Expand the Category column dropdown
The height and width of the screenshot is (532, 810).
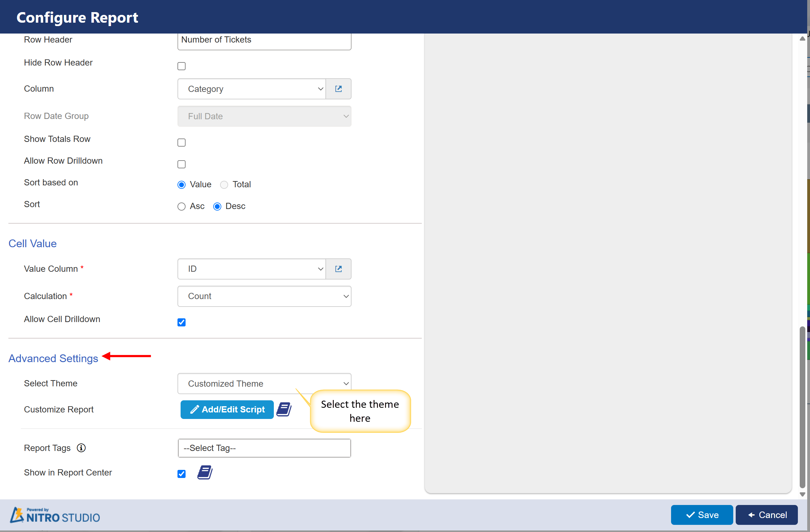pyautogui.click(x=251, y=89)
